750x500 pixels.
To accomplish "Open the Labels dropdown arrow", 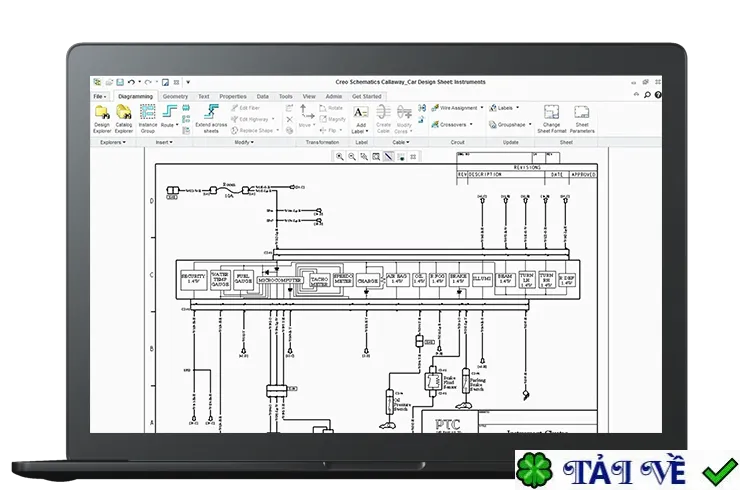I will tap(518, 108).
